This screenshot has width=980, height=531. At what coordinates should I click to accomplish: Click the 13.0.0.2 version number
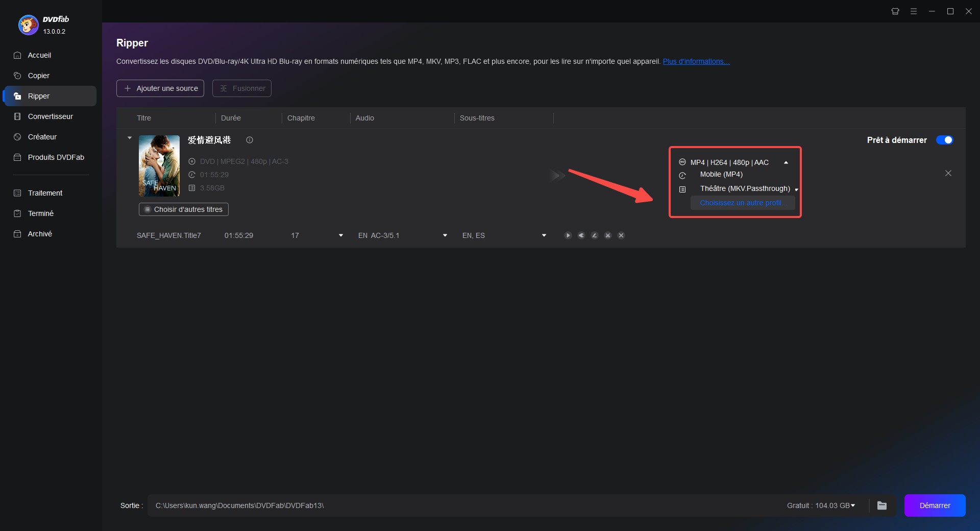tap(54, 32)
